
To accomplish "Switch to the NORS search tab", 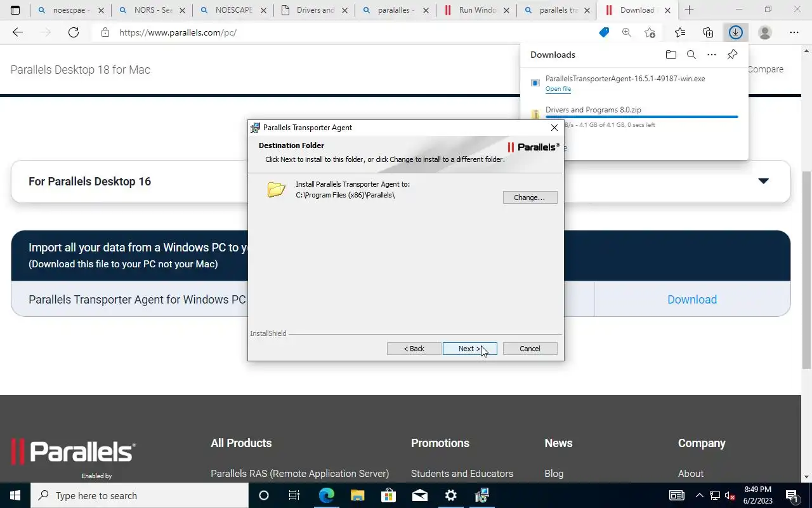I will [x=152, y=10].
